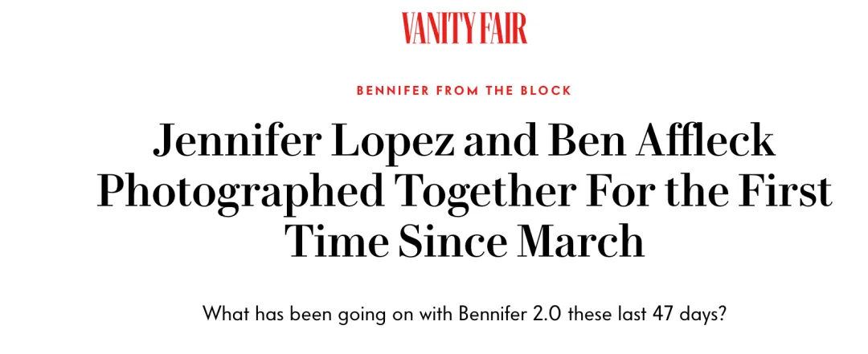Click the Jennifer Lopez and Ben Affleck headline

pos(465,190)
